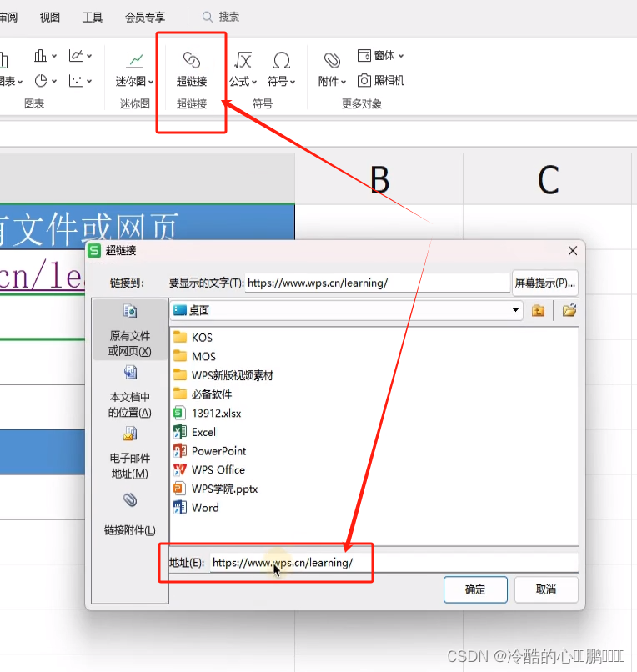Open the Form (窗体) control icon
Viewport: 637px width, 672px height.
364,55
